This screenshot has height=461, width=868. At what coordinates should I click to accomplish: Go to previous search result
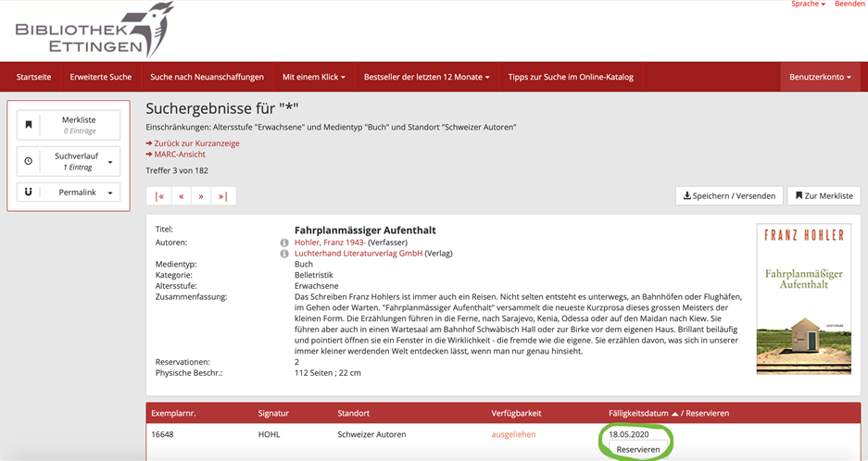click(181, 196)
